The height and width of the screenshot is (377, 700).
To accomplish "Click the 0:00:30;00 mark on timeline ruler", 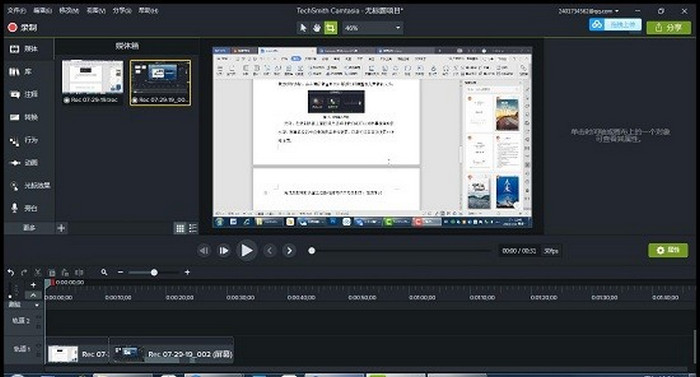I will pos(240,297).
